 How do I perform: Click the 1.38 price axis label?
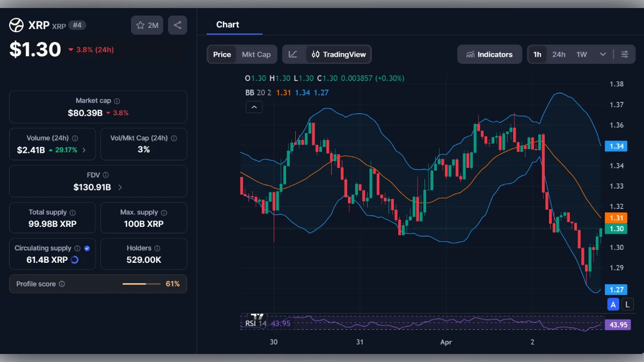tap(617, 84)
